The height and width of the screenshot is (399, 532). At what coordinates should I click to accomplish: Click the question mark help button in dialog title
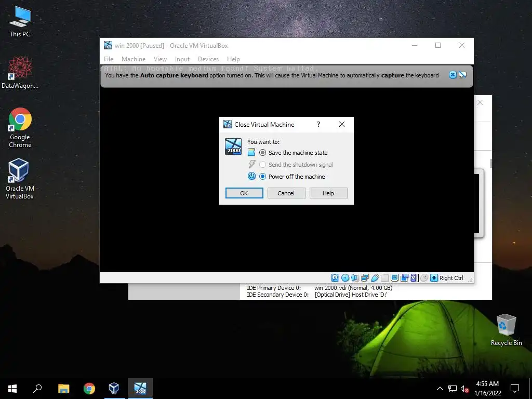[x=318, y=124]
